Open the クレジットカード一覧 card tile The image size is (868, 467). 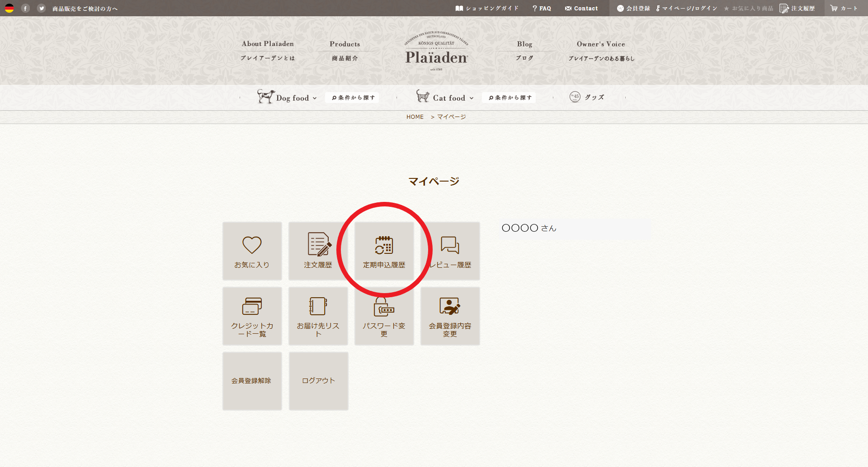pyautogui.click(x=252, y=316)
